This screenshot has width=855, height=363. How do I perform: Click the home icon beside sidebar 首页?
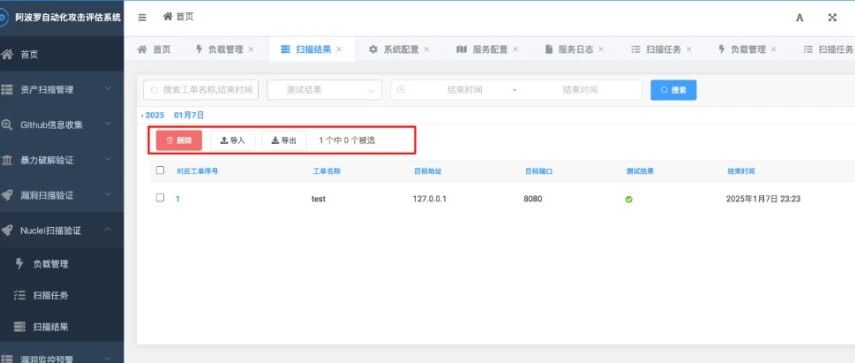[x=7, y=55]
